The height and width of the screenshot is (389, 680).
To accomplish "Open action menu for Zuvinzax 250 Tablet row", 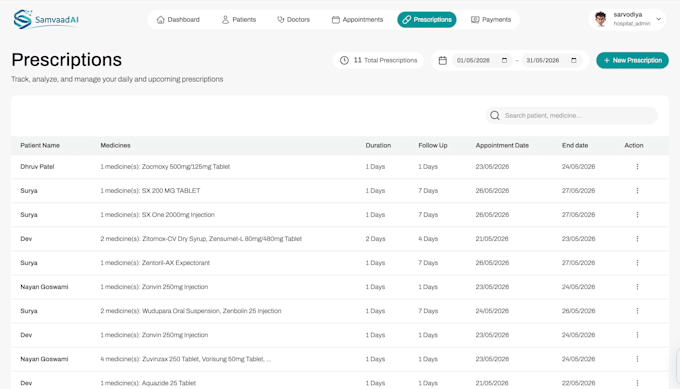I will click(x=637, y=359).
